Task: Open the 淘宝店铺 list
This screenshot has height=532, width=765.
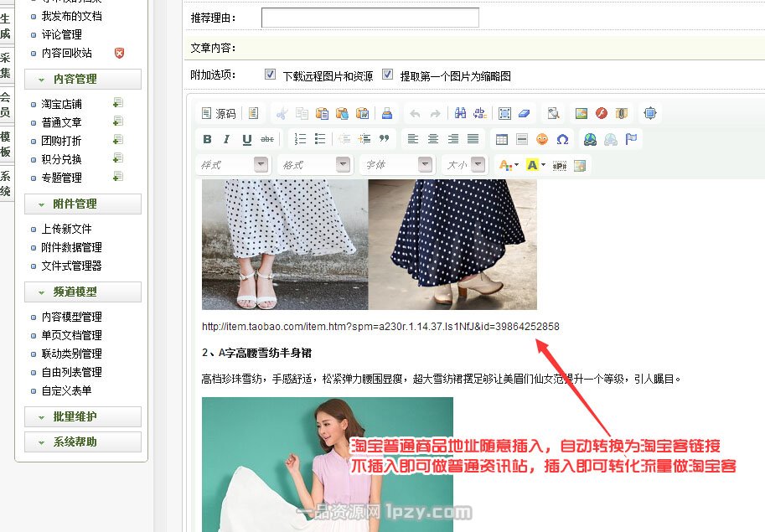Action: (x=61, y=104)
